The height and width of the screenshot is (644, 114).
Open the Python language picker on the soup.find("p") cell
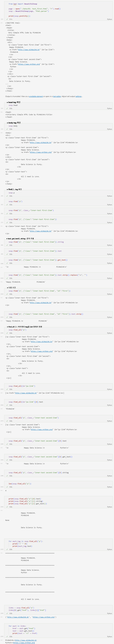click(x=110, y=205)
